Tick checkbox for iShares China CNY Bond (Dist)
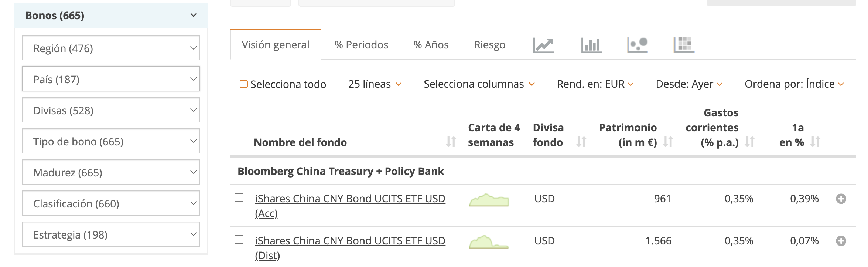The image size is (868, 267). (x=239, y=240)
